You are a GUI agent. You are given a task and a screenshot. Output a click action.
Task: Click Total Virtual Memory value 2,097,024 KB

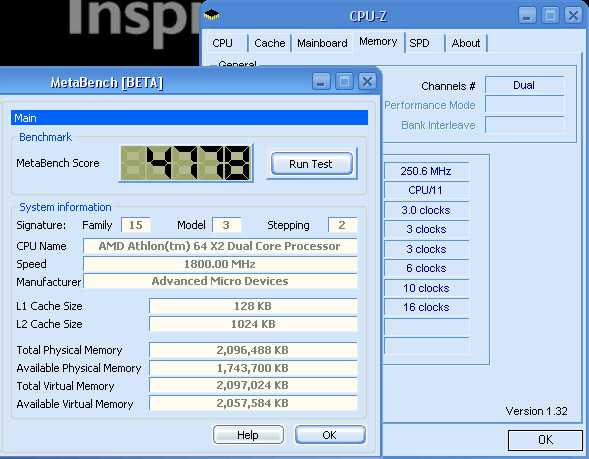253,385
